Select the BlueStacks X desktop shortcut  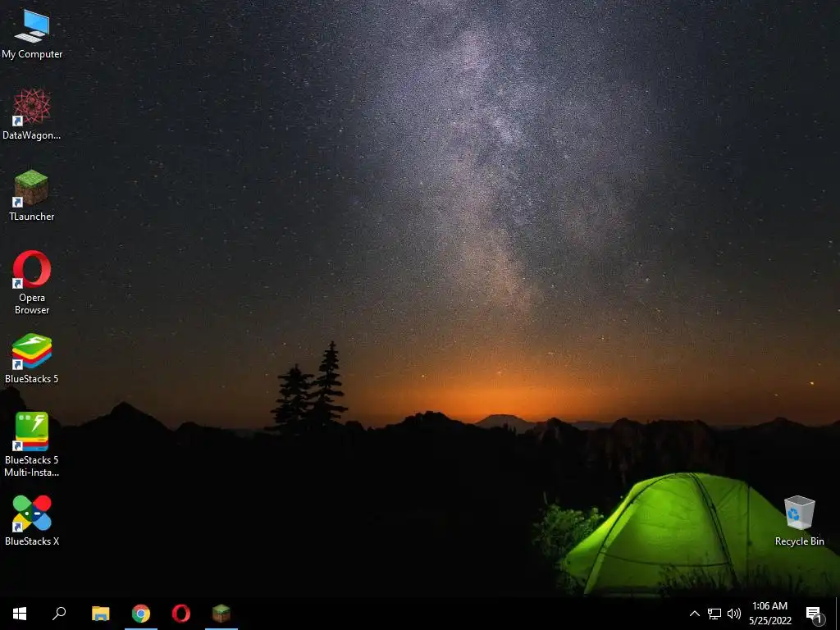coord(32,521)
